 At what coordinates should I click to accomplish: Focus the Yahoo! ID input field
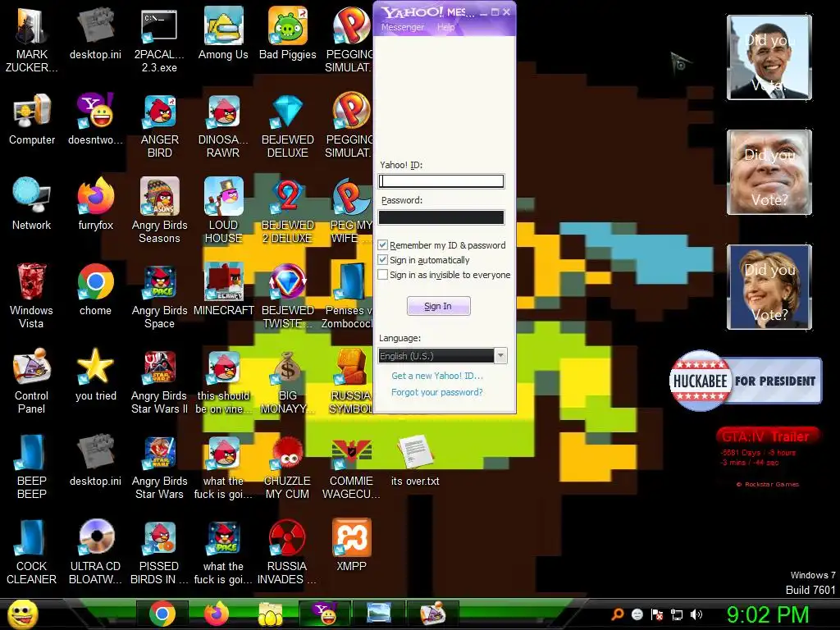[441, 181]
